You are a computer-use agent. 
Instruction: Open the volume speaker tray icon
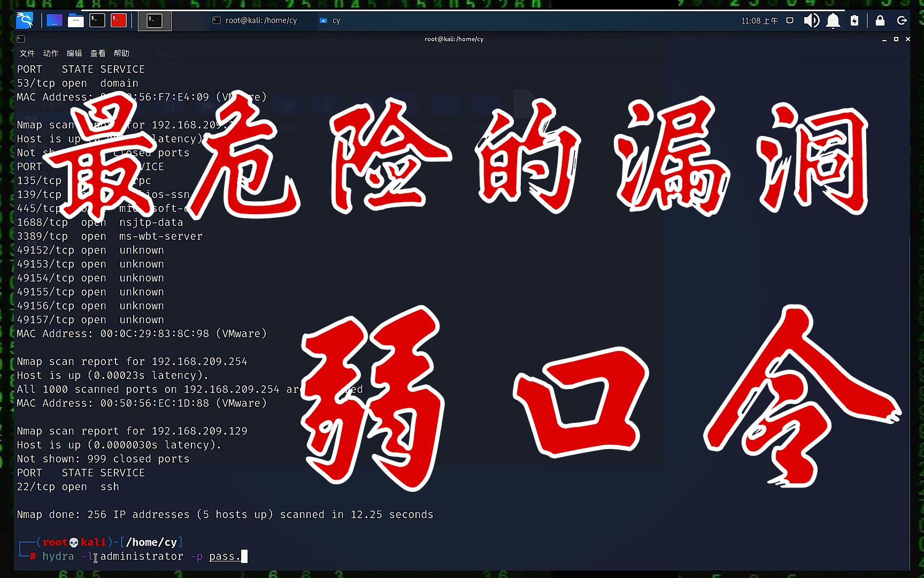pos(811,20)
